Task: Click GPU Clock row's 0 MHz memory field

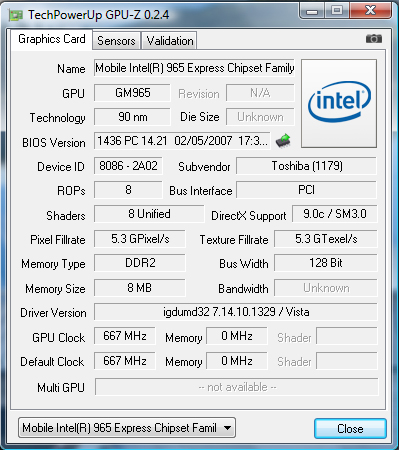Action: click(x=237, y=336)
